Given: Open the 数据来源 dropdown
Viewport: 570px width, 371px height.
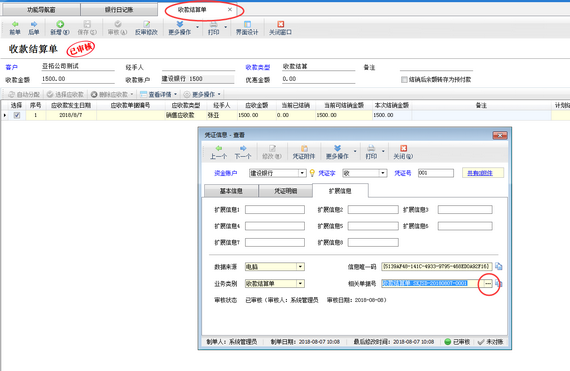Looking at the screenshot, I should click(300, 267).
